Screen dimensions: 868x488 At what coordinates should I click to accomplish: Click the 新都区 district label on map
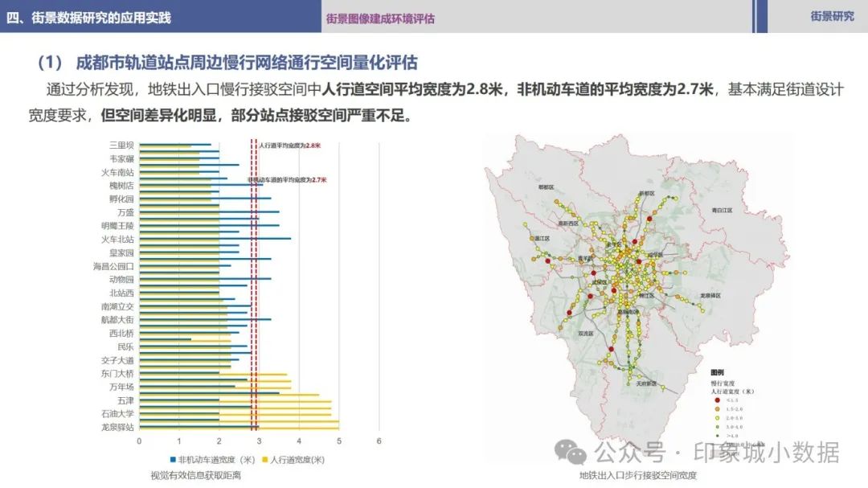click(x=646, y=193)
